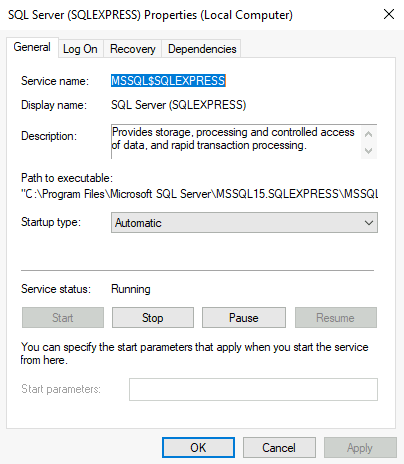Screen dimensions: 404x464
Task: Click the executable path text
Action: point(199,194)
